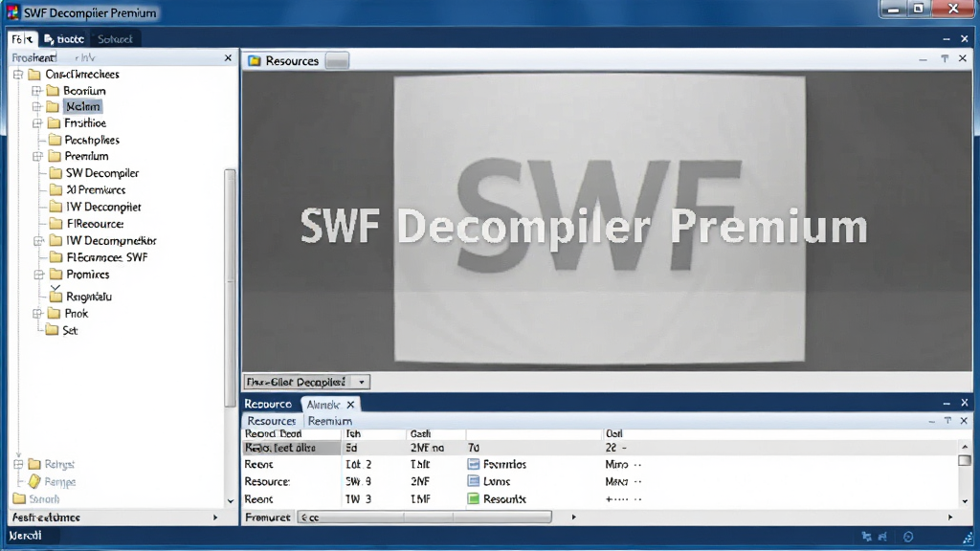Click the Smorh folder icon
The height and width of the screenshot is (551, 980).
(x=19, y=498)
